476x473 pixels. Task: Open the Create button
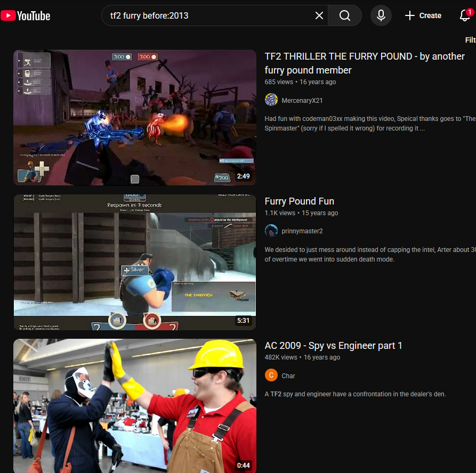423,15
